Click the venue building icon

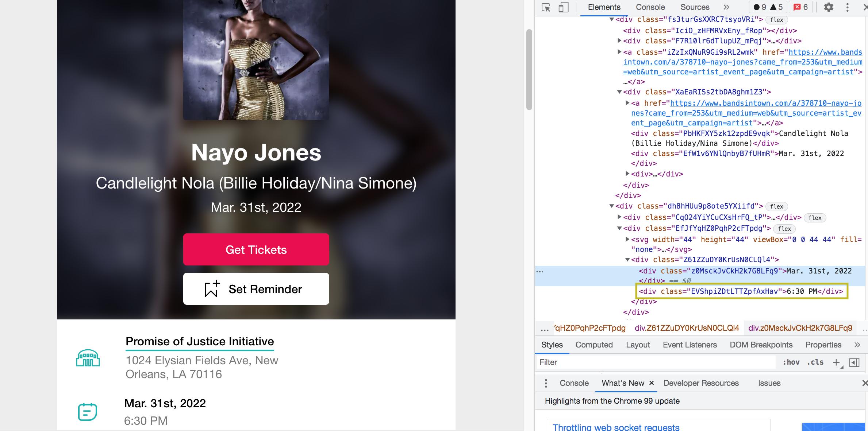point(88,358)
